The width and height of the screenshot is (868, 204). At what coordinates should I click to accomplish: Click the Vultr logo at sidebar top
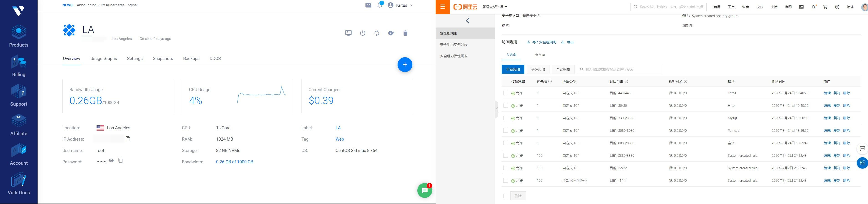point(18,11)
